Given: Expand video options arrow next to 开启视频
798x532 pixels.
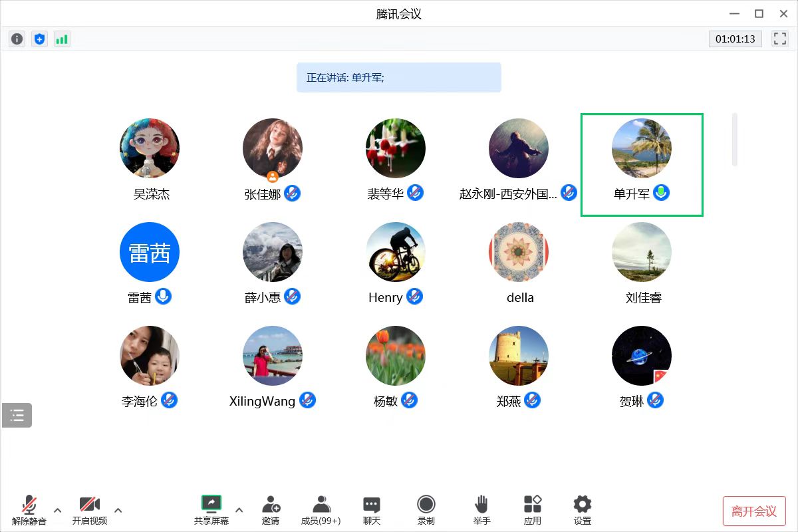Looking at the screenshot, I should [x=118, y=511].
